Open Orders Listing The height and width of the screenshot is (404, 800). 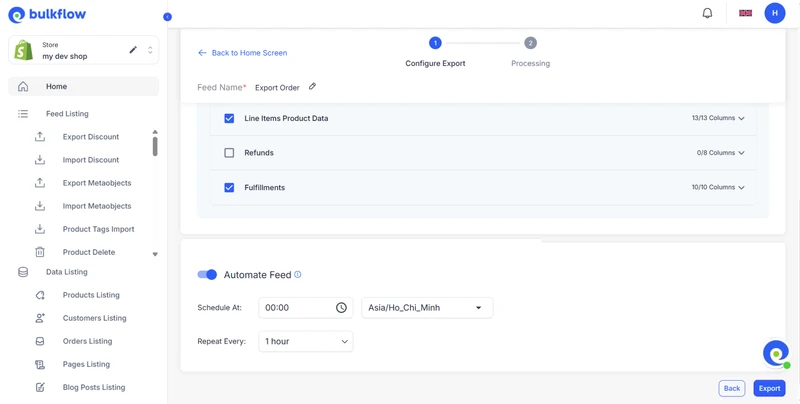click(x=87, y=341)
